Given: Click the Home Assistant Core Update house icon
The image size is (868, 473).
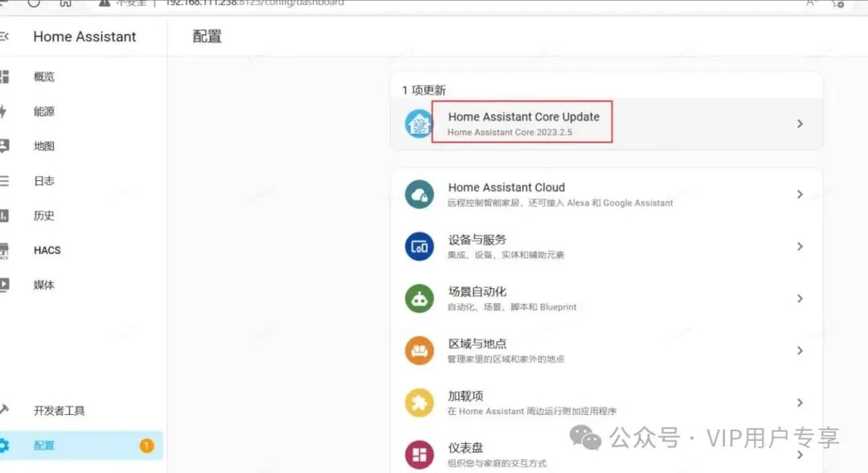Looking at the screenshot, I should tap(419, 124).
